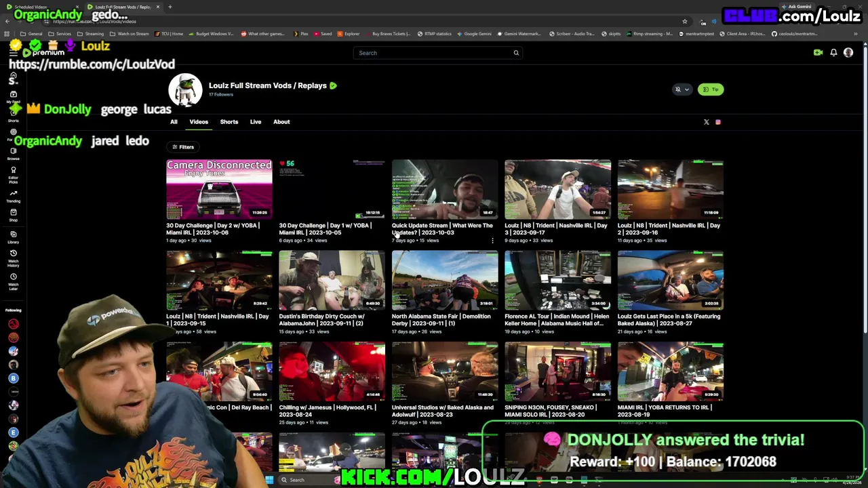Open Watch History in sidebar

coord(13,258)
